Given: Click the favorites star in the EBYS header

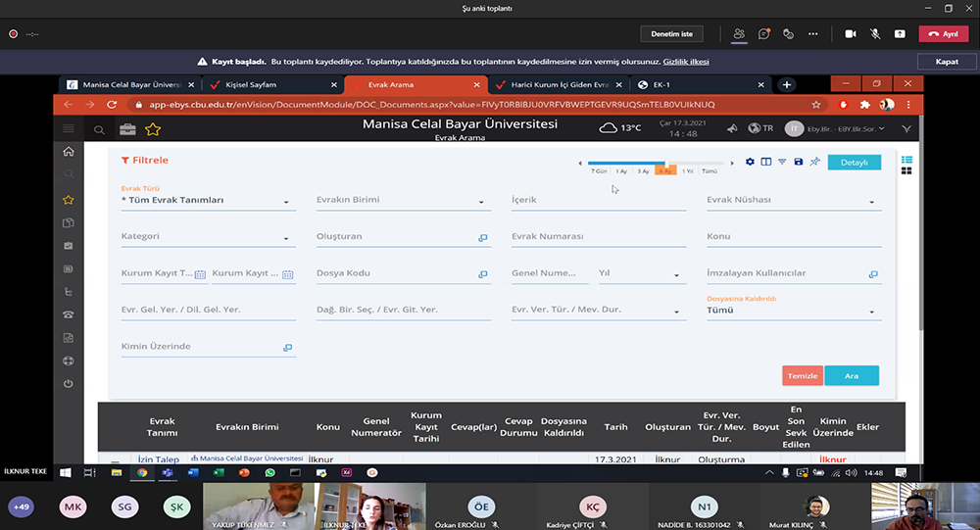Looking at the screenshot, I should pos(153,129).
